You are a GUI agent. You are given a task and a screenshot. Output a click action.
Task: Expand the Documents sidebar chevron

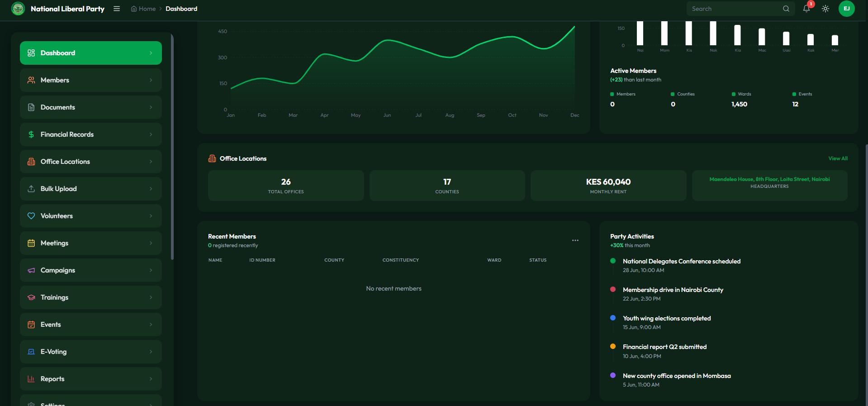(151, 107)
